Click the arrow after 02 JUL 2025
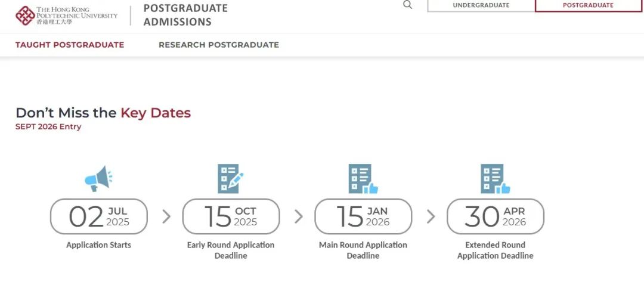This screenshot has height=285, width=644. pyautogui.click(x=166, y=216)
